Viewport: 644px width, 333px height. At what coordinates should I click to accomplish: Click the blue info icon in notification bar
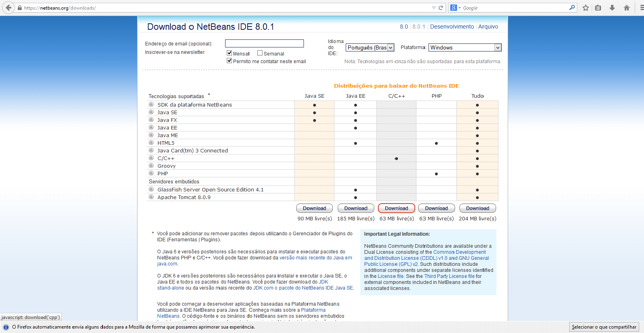[6, 327]
